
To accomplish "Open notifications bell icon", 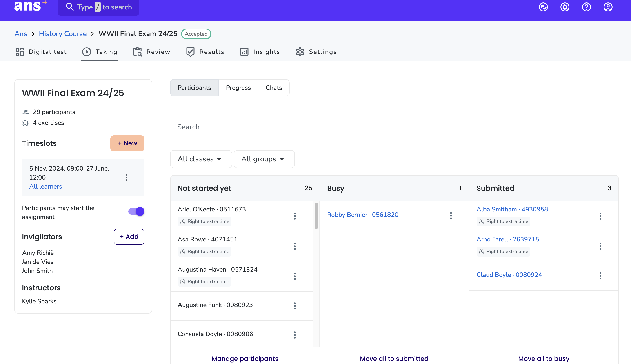I will tap(565, 7).
